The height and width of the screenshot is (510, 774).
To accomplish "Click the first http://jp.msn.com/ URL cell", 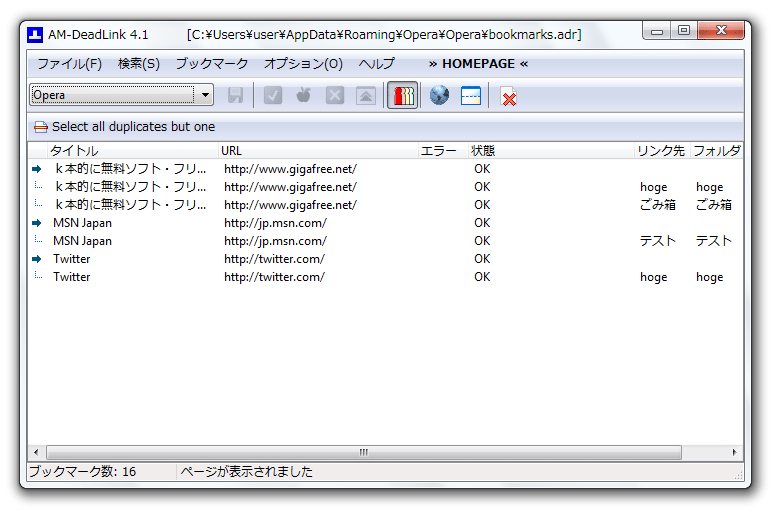I will click(x=275, y=223).
